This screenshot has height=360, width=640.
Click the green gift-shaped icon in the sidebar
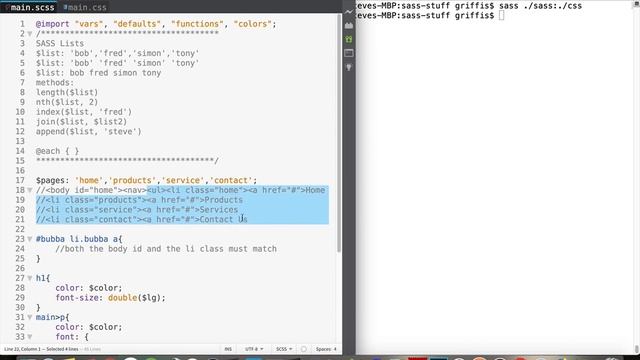(349, 39)
